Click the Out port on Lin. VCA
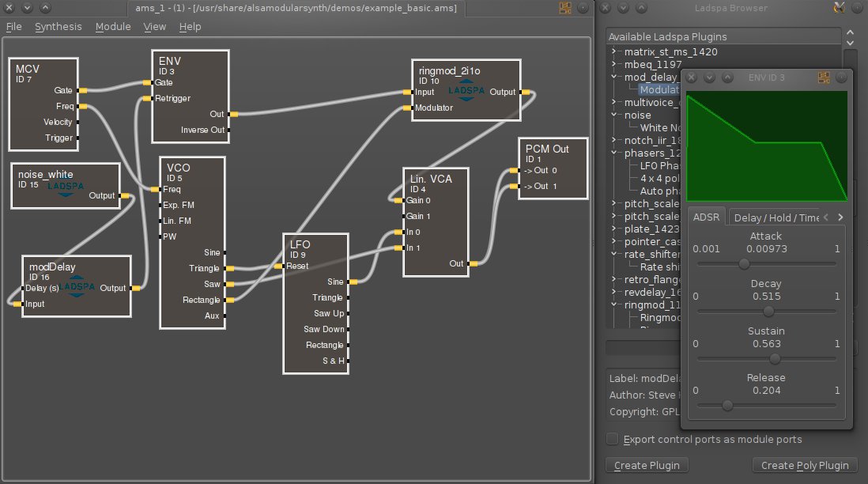This screenshot has width=868, height=484. coord(472,263)
